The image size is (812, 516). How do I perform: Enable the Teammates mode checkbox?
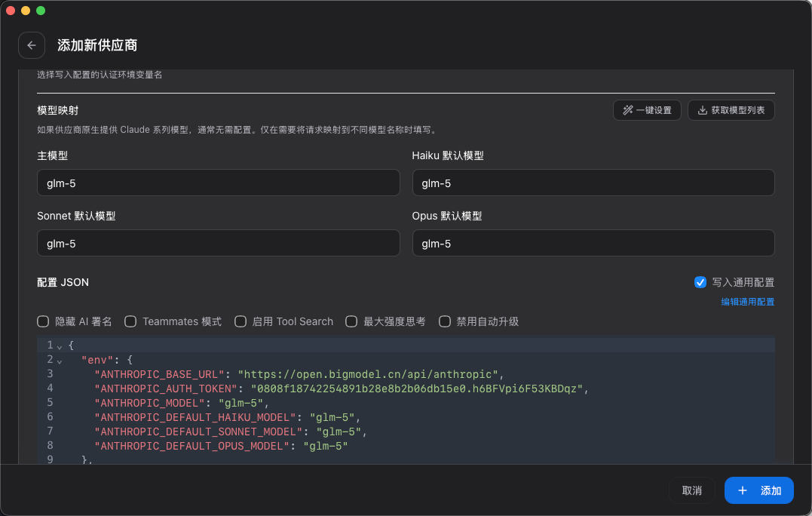pyautogui.click(x=130, y=321)
